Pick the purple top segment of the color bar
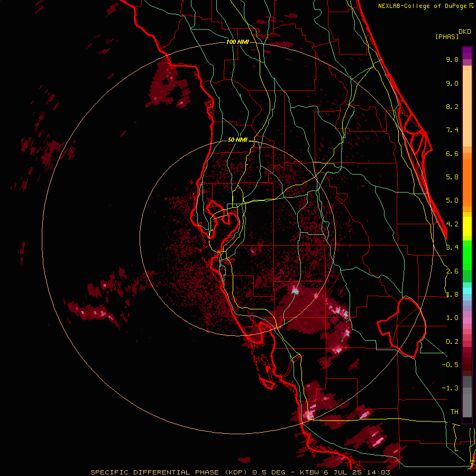 [x=467, y=53]
